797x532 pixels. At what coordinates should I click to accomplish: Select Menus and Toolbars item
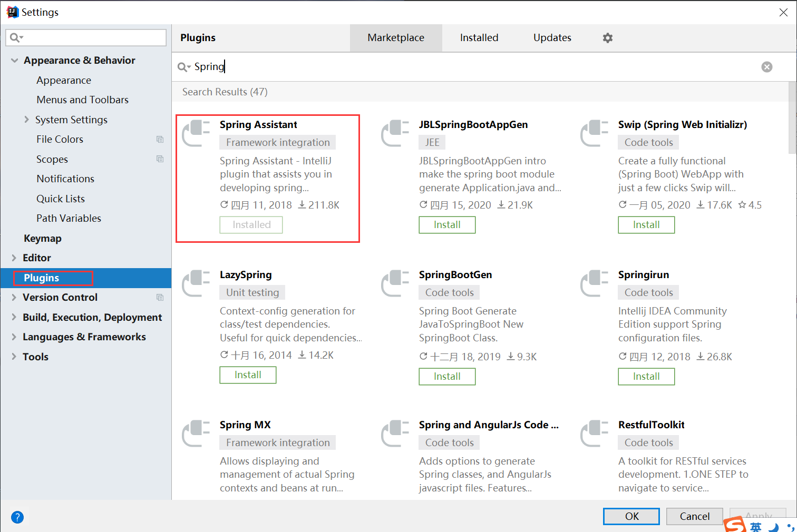pyautogui.click(x=82, y=100)
